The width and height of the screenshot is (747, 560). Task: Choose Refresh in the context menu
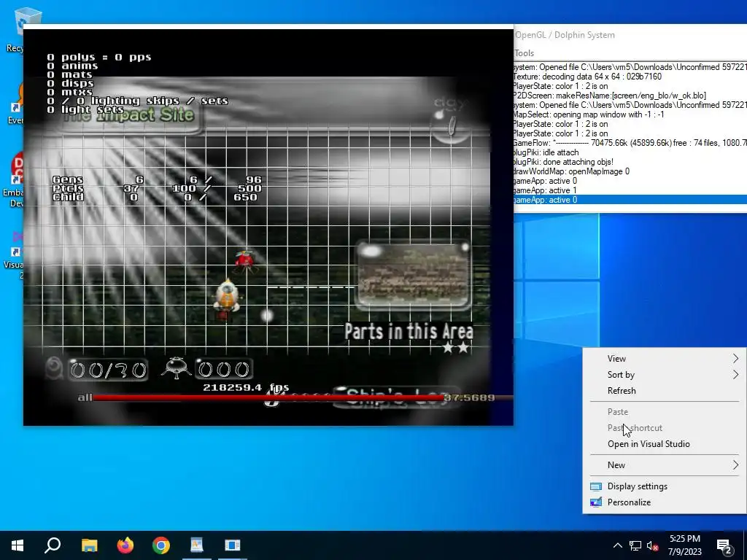[664, 391]
